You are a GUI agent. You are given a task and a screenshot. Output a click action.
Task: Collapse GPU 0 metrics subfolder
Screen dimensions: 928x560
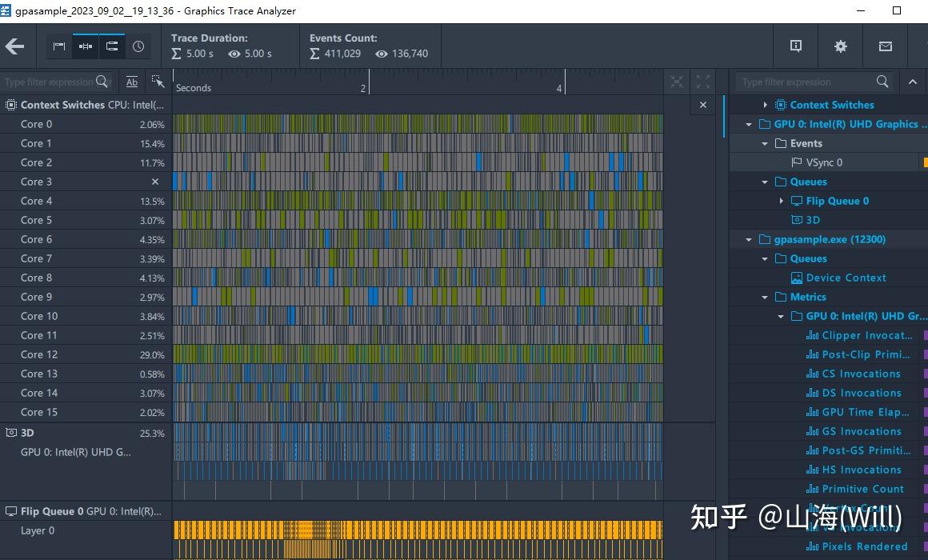[x=781, y=316]
